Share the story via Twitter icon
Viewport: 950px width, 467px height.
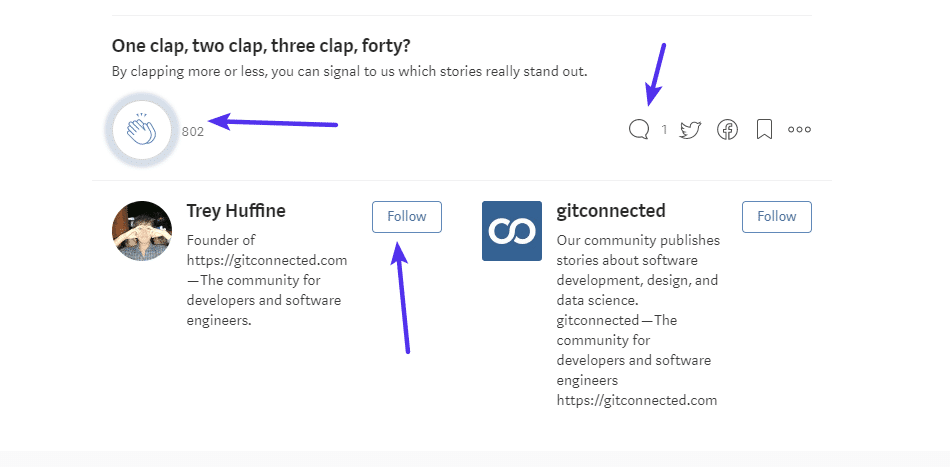pyautogui.click(x=690, y=129)
